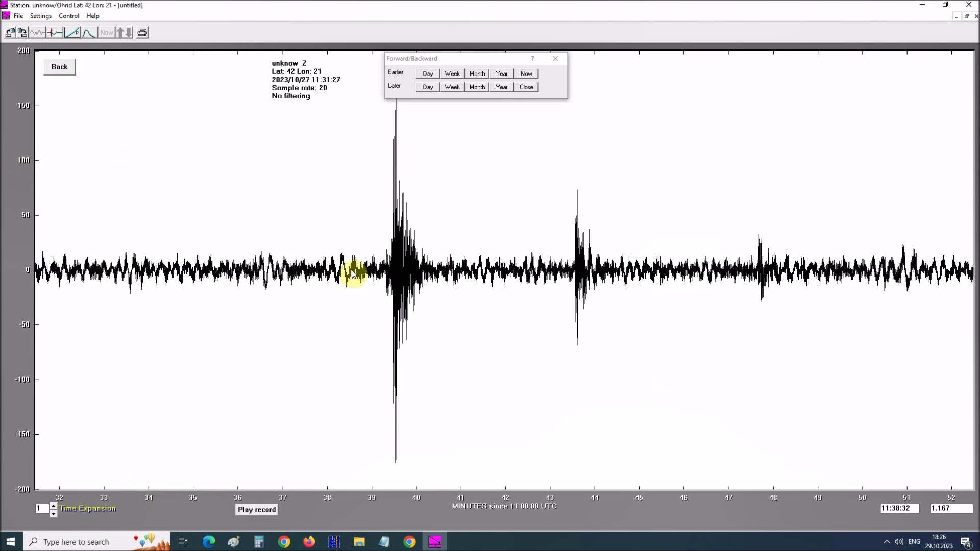Viewport: 980px width, 551px height.
Task: Click the Time Expansion value field
Action: 41,509
